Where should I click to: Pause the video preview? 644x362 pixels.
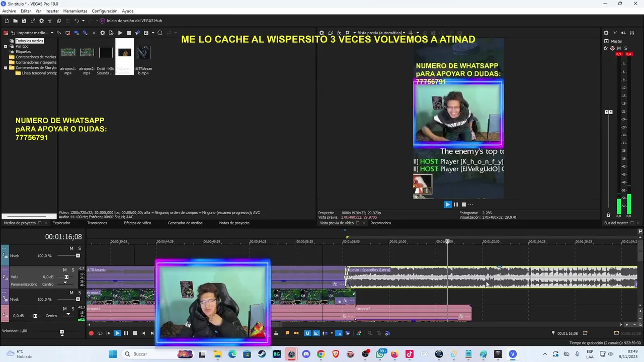[456, 204]
